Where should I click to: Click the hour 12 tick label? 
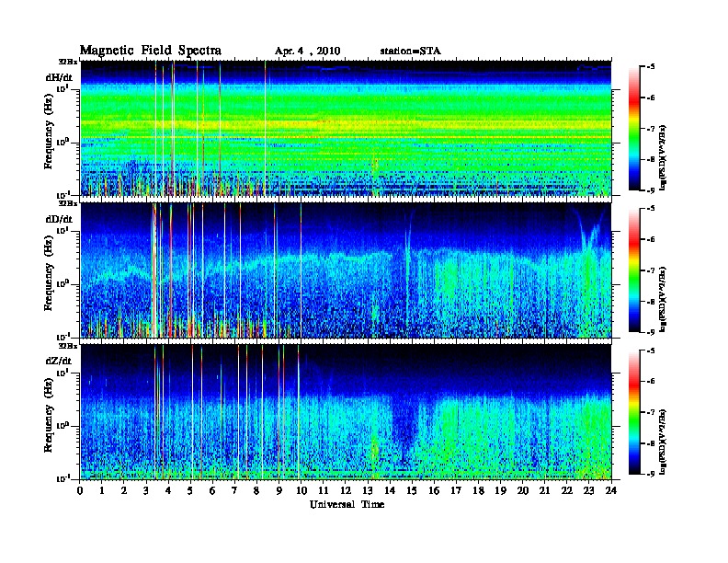pos(346,490)
